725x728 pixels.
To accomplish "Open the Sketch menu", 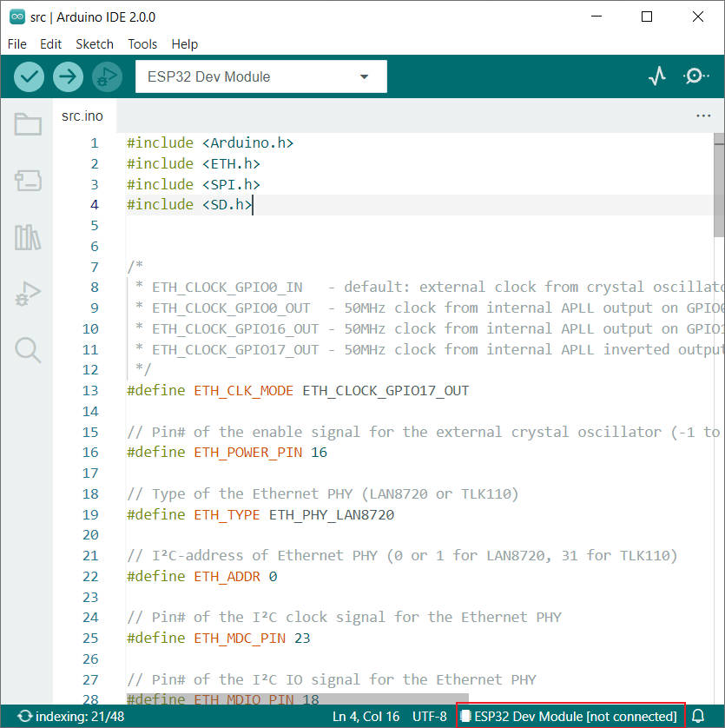I will click(95, 44).
